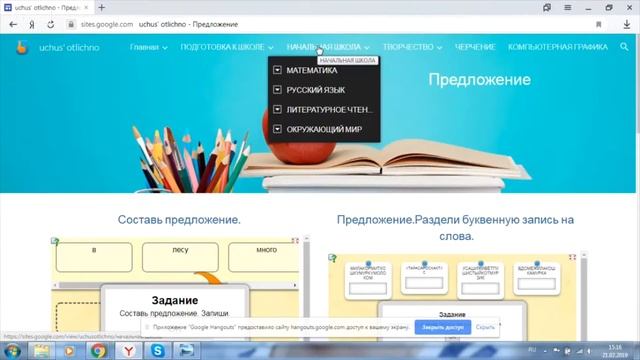The image size is (640, 360).
Task: Expand ПОДГОТОВКА К ШКОЛЕ dropdown chevron
Action: [x=271, y=48]
